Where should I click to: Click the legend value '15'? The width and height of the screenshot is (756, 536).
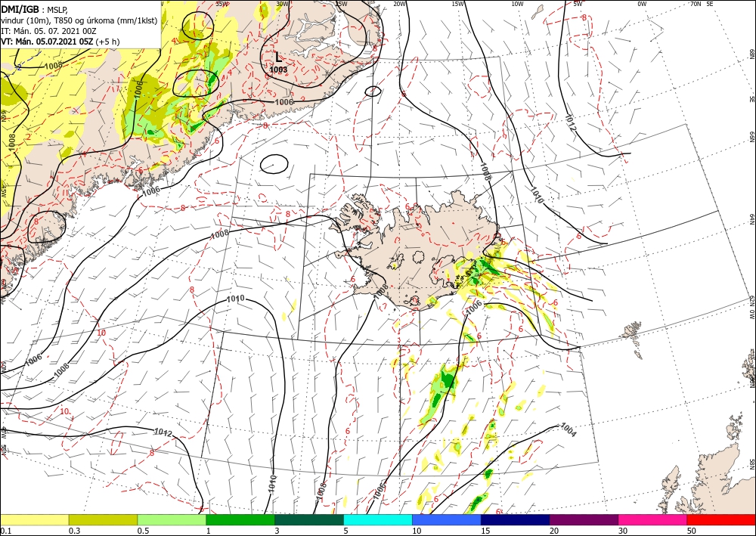click(x=485, y=531)
